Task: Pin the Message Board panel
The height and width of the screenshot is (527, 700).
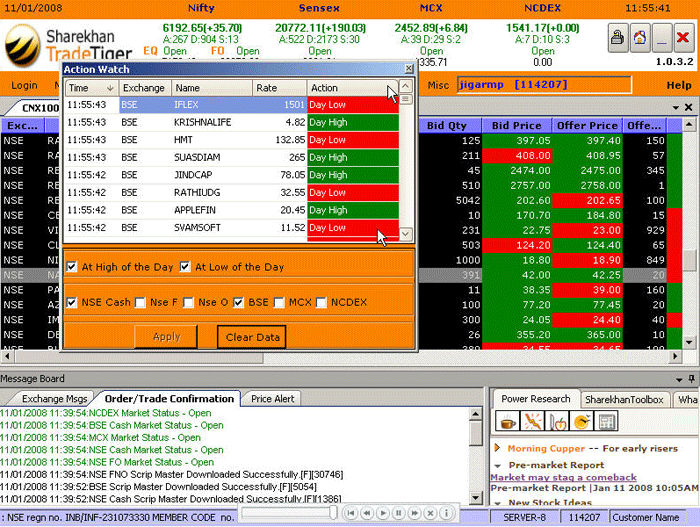Action: click(x=692, y=379)
